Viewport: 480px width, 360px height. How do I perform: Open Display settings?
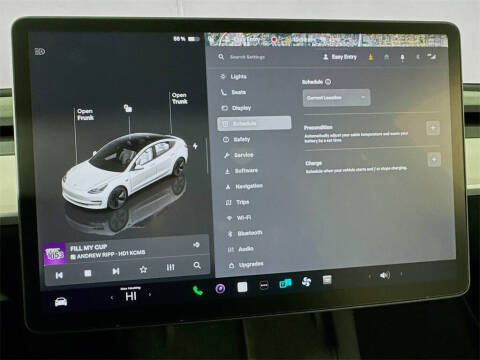point(237,108)
